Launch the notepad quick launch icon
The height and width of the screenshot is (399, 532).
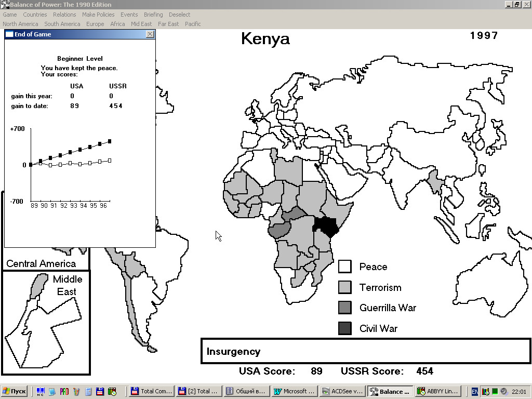pyautogui.click(x=52, y=392)
